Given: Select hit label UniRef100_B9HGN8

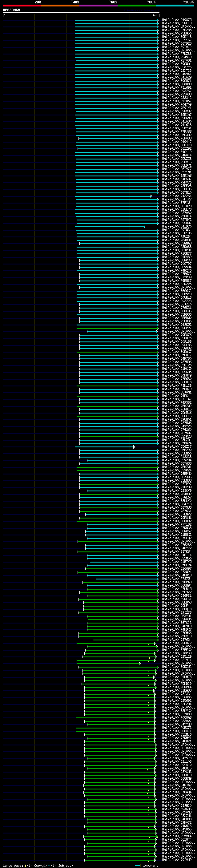Looking at the screenshot, I should (x=176, y=118).
